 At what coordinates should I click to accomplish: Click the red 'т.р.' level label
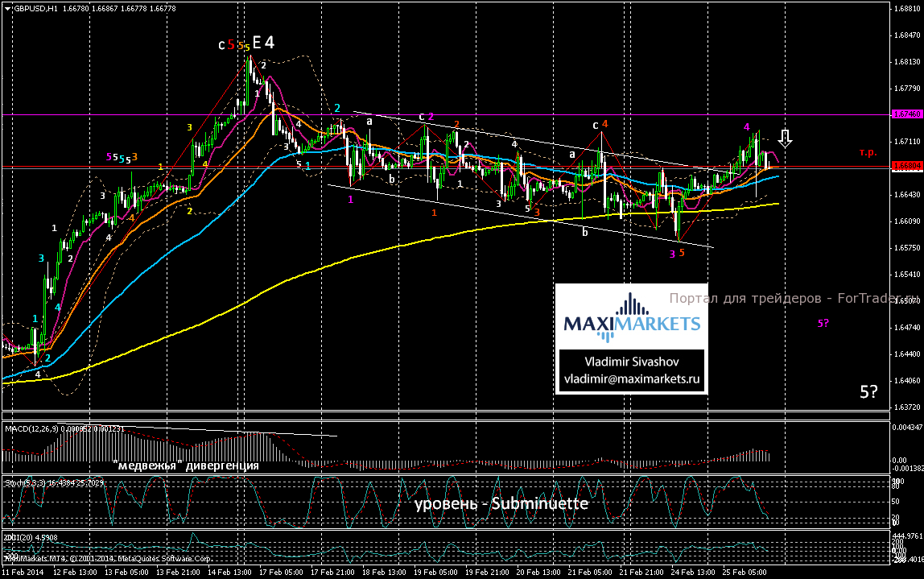click(867, 151)
